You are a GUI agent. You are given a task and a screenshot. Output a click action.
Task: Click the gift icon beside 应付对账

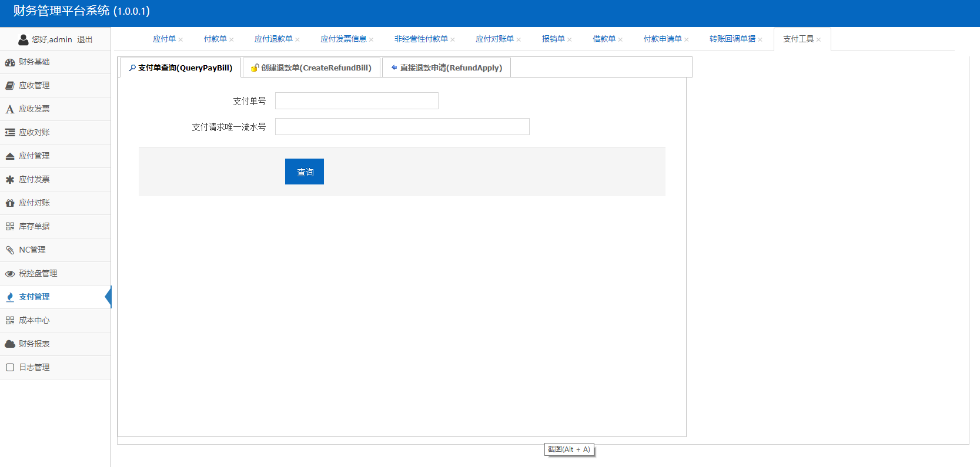10,203
